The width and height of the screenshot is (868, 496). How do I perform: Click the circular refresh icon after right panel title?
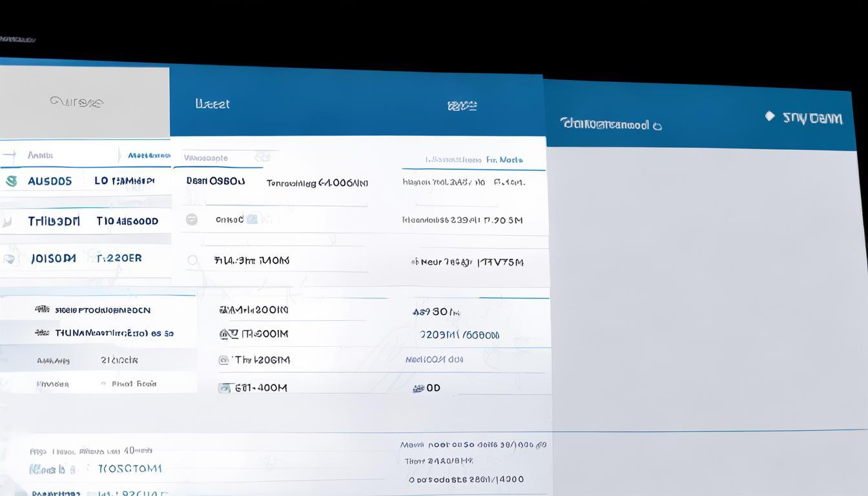tap(657, 127)
